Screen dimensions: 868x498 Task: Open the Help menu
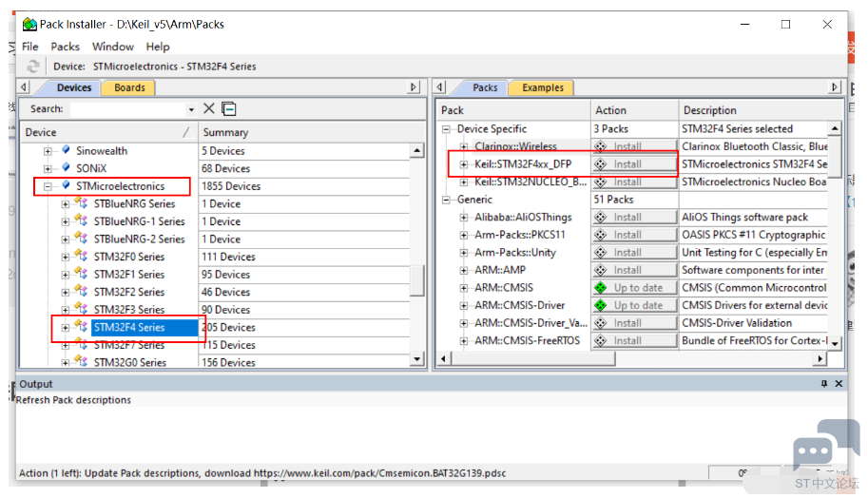[x=158, y=47]
